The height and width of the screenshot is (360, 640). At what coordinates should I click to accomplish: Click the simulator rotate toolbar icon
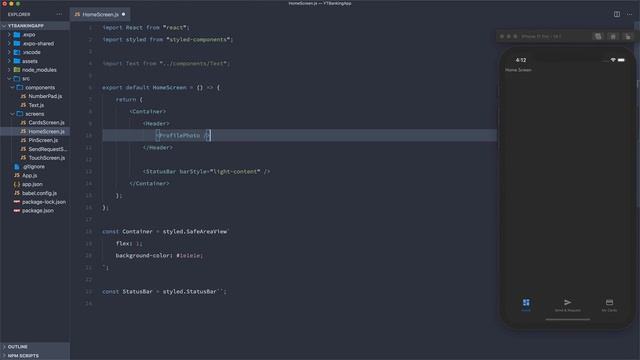628,36
